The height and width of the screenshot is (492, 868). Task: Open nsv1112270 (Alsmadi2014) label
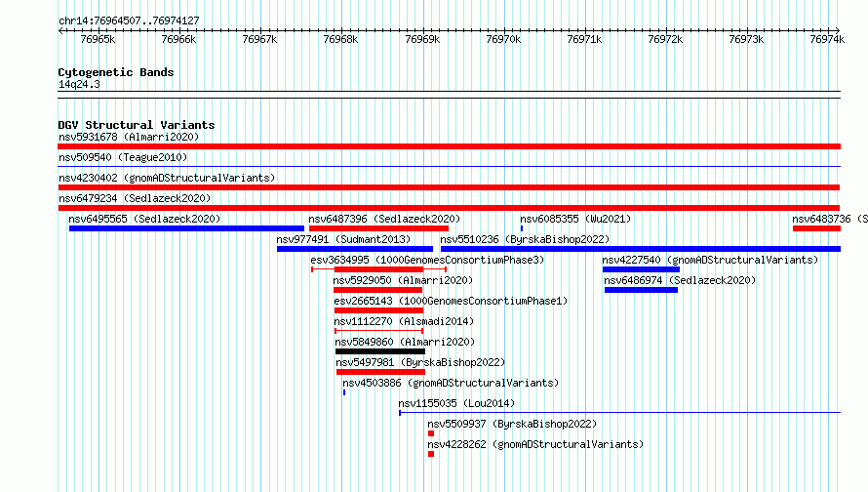[404, 321]
